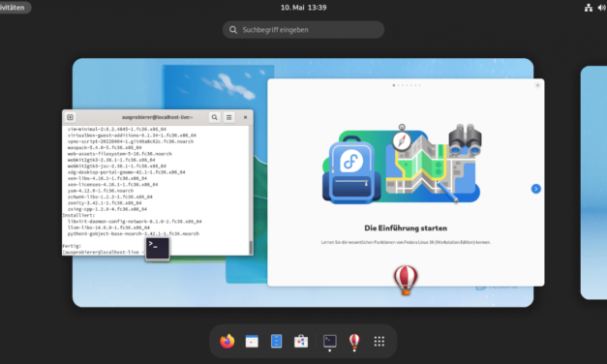
Task: Click the zchunk-libs line in Terminal
Action: (110, 197)
